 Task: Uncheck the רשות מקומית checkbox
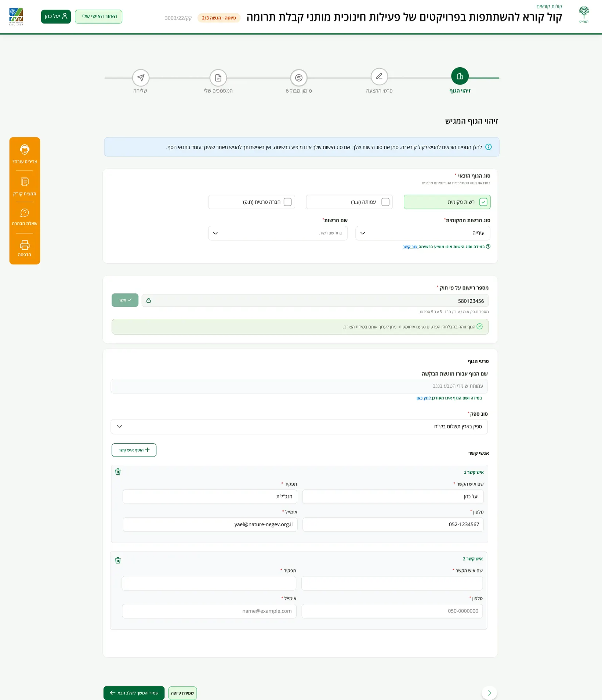click(x=483, y=202)
